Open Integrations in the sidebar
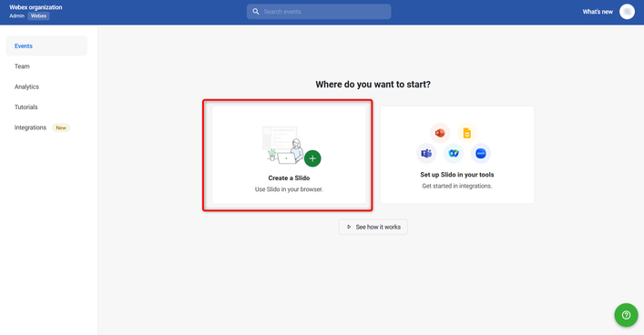This screenshot has height=335, width=644. [30, 127]
